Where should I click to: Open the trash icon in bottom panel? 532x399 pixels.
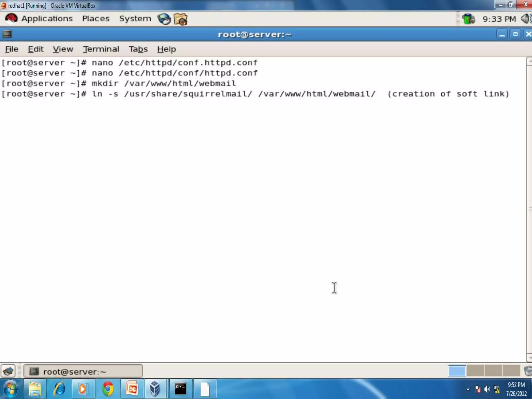pyautogui.click(x=528, y=371)
